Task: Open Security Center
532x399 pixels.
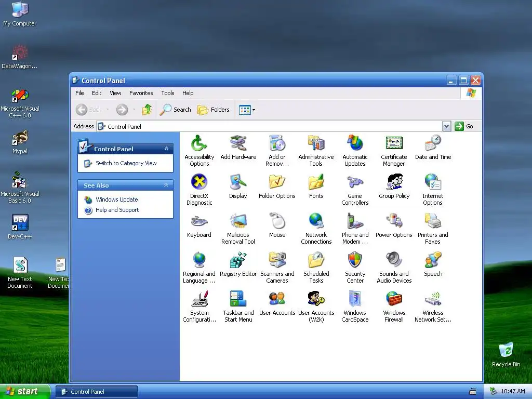Action: [355, 268]
